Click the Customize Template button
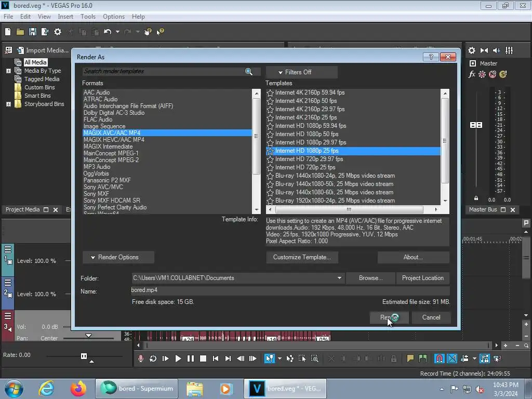Viewport: 532px width, 399px height. pos(302,257)
